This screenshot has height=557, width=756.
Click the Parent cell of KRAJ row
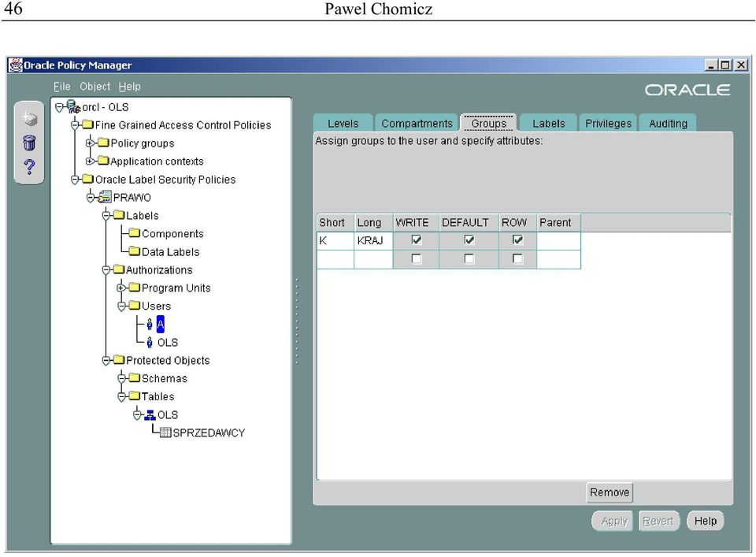pos(558,240)
